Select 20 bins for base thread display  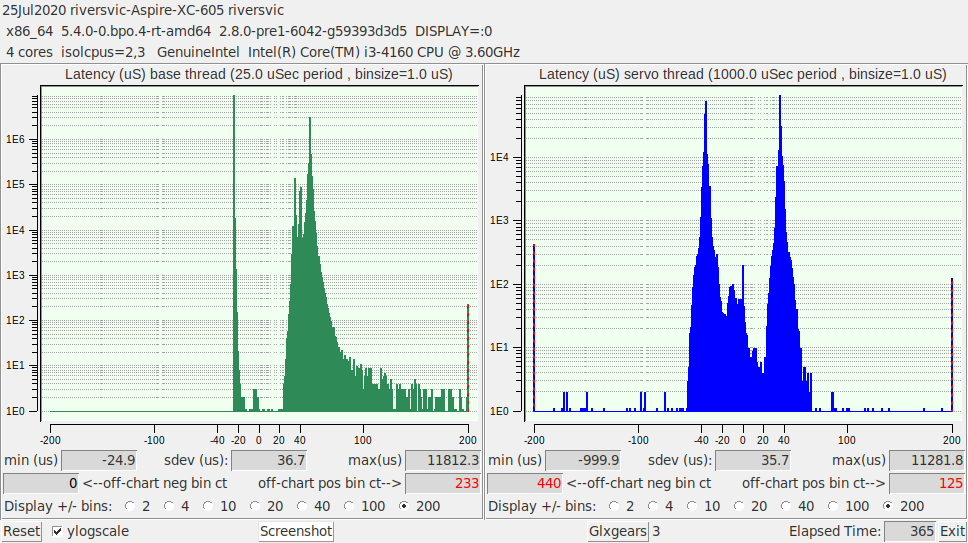coord(255,507)
